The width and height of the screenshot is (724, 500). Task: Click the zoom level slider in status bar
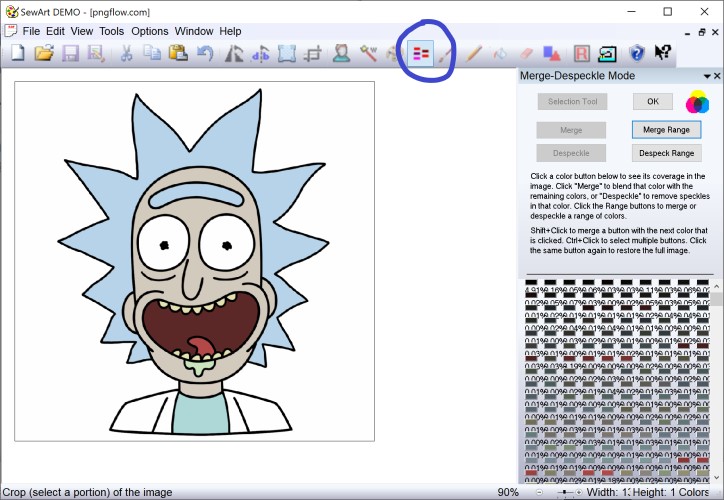565,493
